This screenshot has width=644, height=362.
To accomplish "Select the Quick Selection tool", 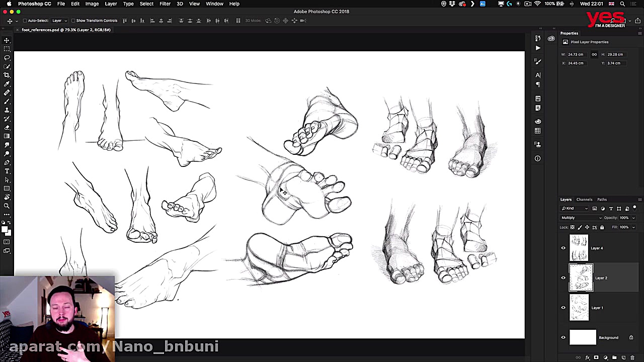I will point(7,66).
